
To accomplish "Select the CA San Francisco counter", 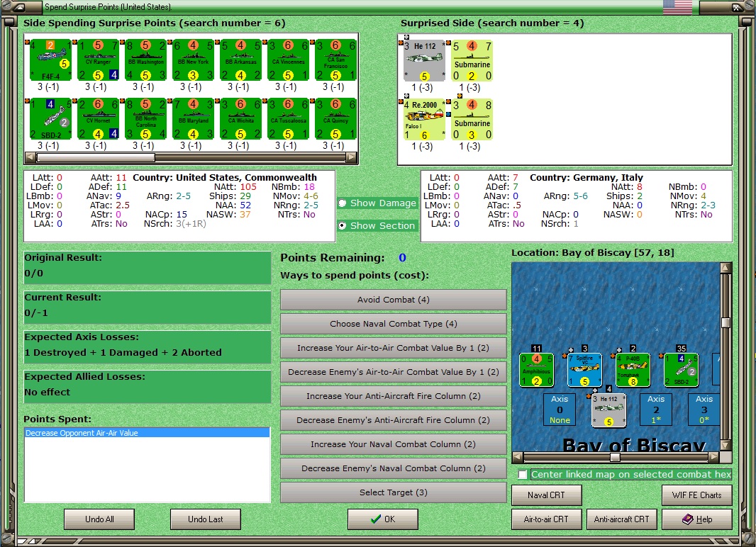I will pyautogui.click(x=335, y=60).
